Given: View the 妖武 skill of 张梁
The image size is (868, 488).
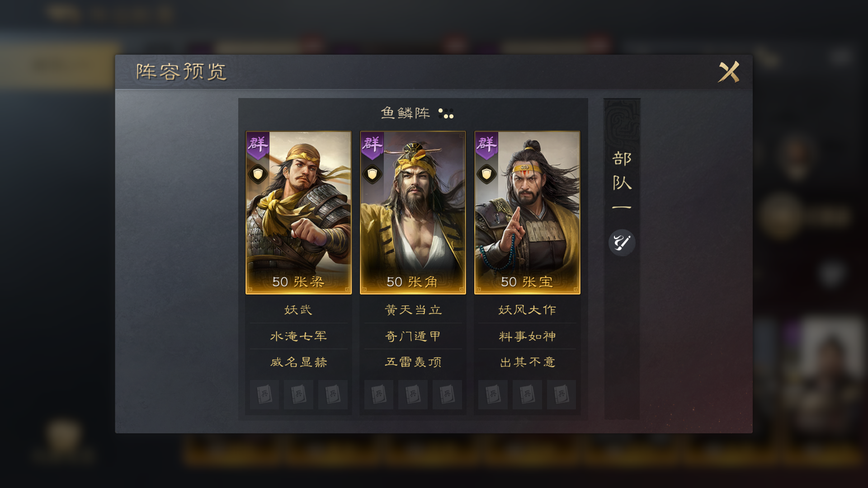Looking at the screenshot, I should (298, 310).
